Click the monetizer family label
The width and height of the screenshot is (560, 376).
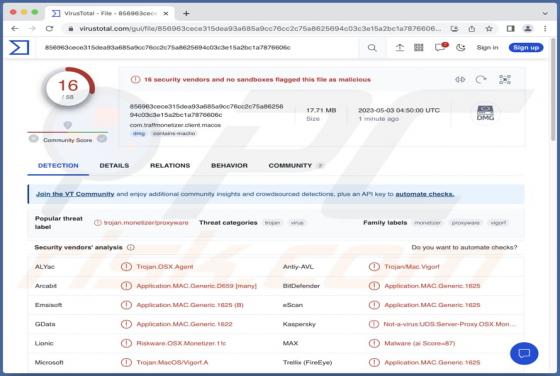(x=428, y=223)
